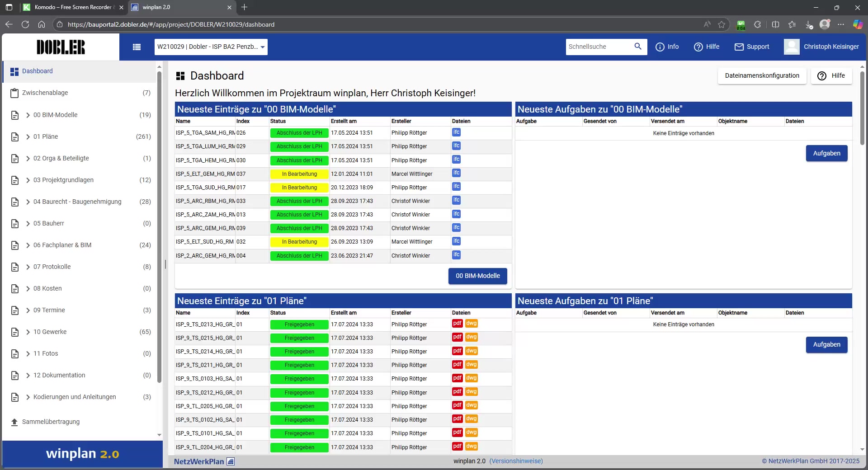Click the Sammelübertragung upload icon

point(14,422)
